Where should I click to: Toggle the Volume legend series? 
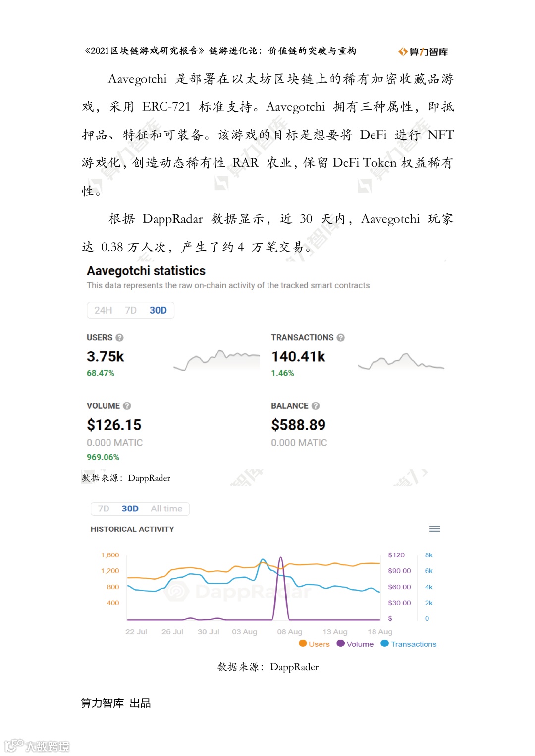click(x=355, y=644)
